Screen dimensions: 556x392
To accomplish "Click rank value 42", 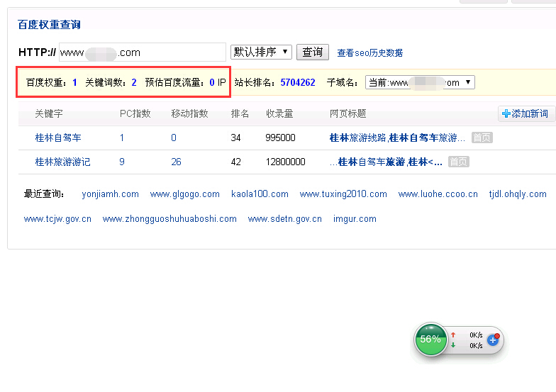I will pos(235,162).
